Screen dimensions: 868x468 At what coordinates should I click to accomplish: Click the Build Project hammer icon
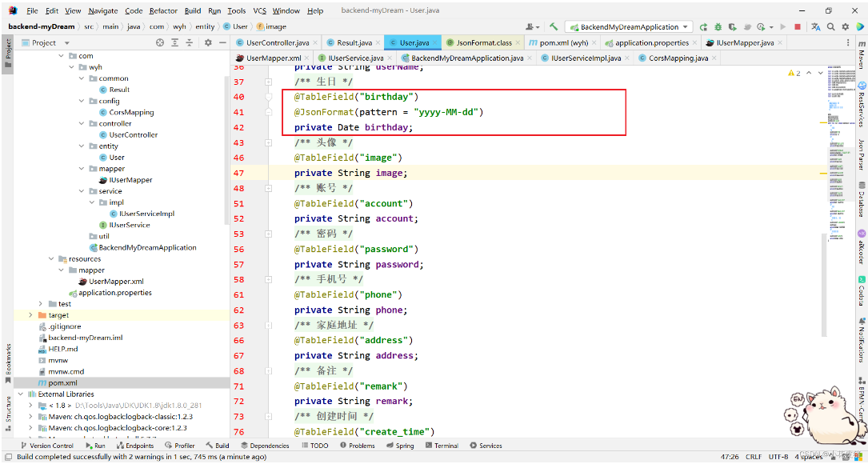coord(553,26)
